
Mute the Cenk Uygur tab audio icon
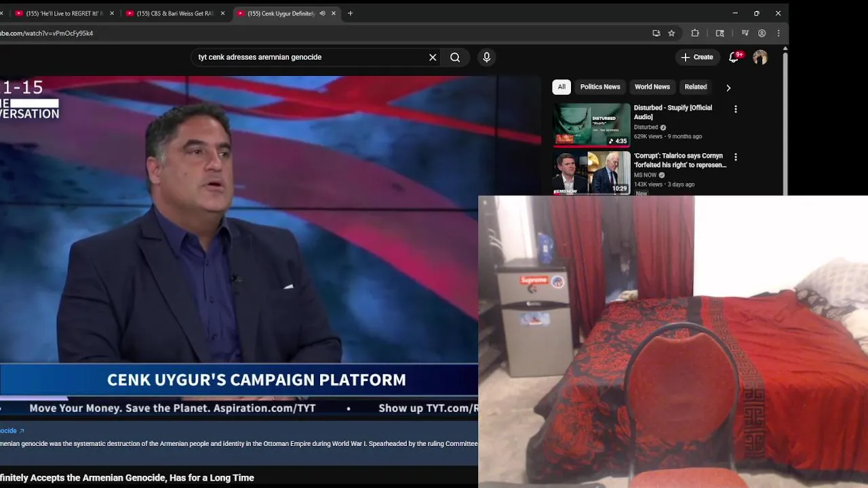click(x=322, y=14)
